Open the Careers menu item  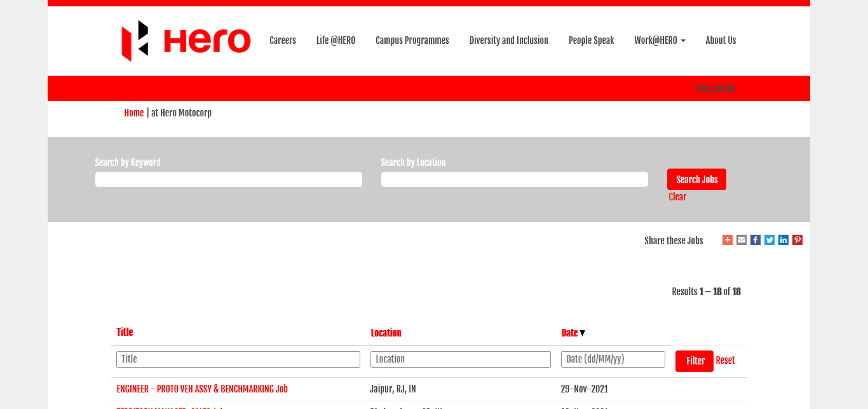(x=283, y=40)
